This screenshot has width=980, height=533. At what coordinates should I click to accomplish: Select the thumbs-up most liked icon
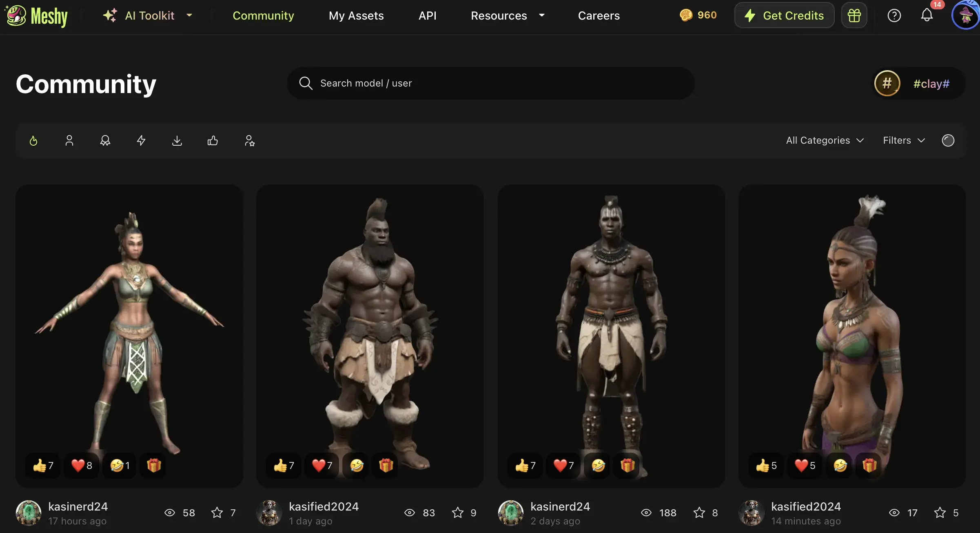coord(213,141)
